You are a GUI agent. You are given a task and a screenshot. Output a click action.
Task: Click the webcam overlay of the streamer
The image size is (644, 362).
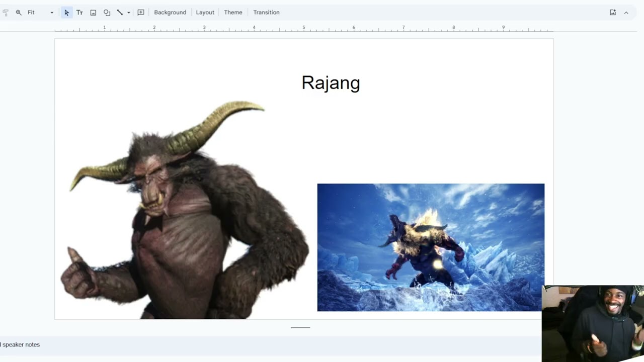(593, 324)
